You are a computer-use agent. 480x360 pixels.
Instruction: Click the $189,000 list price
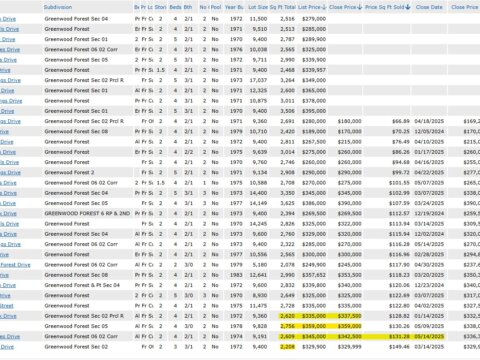coord(314,131)
